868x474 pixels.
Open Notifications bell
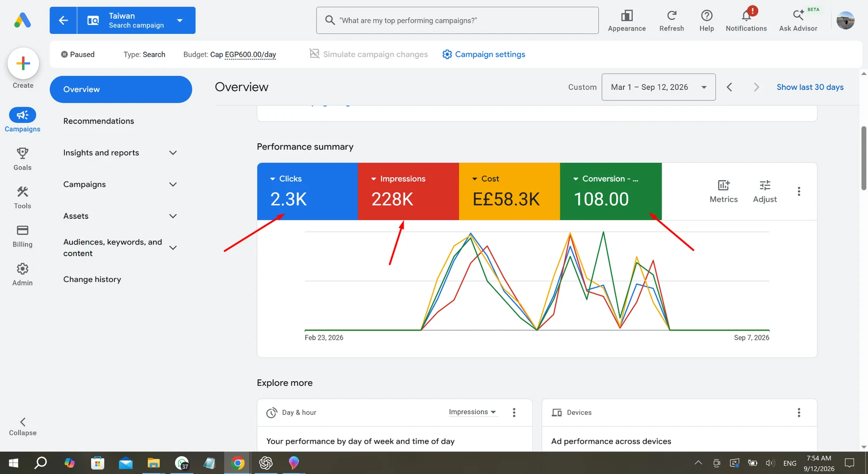coord(746,21)
